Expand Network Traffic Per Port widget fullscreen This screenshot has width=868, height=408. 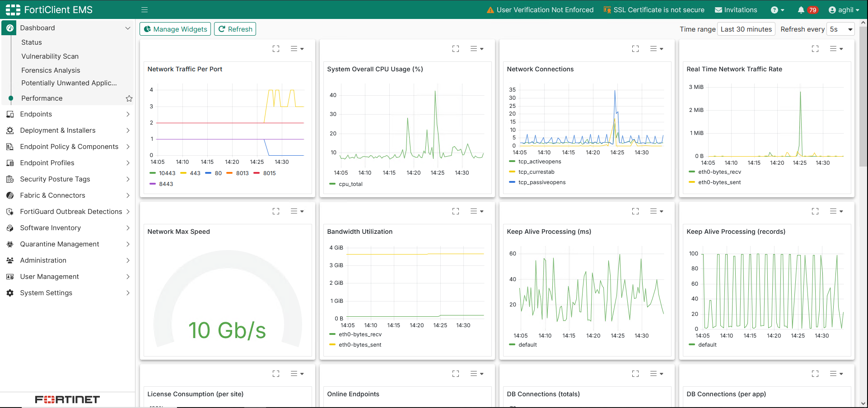(276, 49)
